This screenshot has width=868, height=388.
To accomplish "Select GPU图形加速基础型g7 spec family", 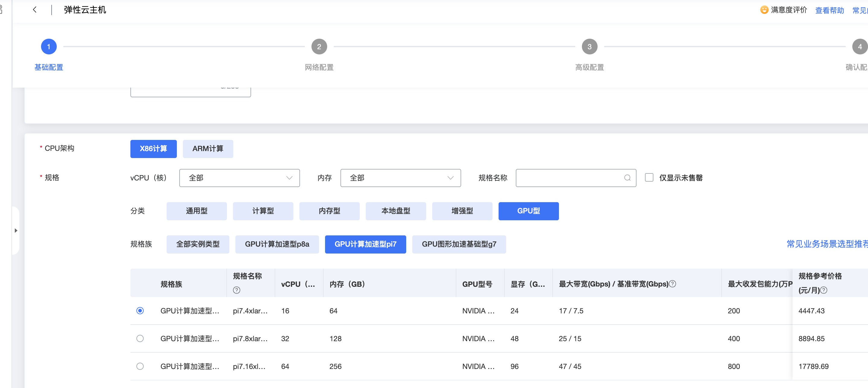I will [459, 244].
